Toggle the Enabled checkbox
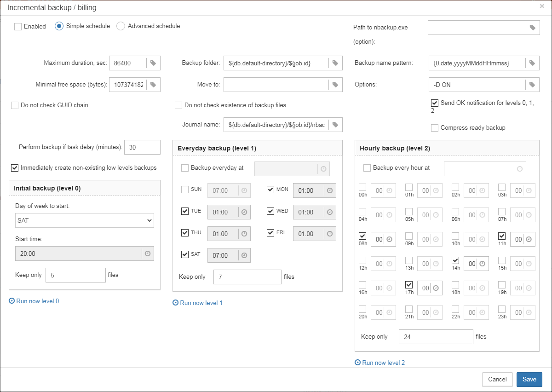552x392 pixels. pyautogui.click(x=18, y=27)
